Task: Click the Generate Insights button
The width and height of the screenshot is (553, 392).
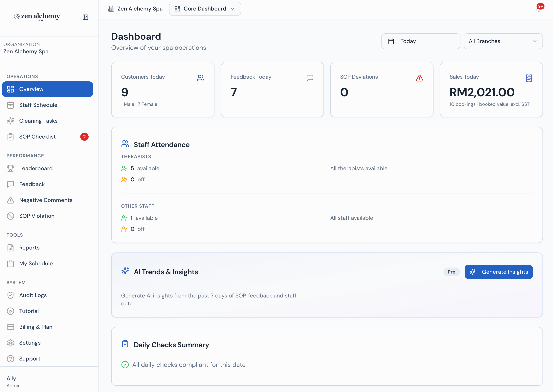Action: point(499,272)
